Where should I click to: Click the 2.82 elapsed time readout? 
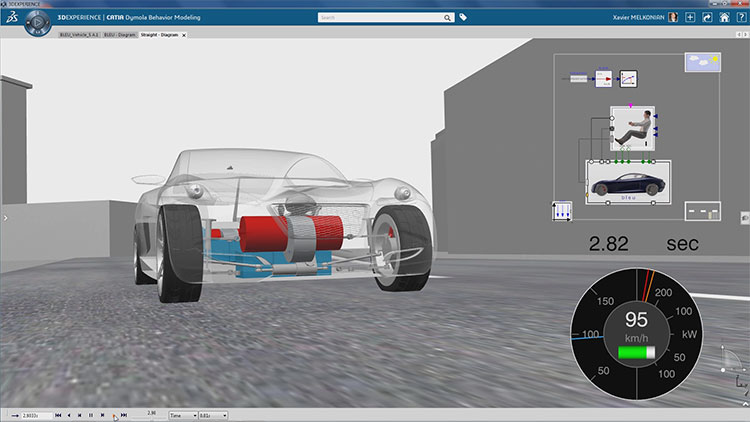pos(608,244)
